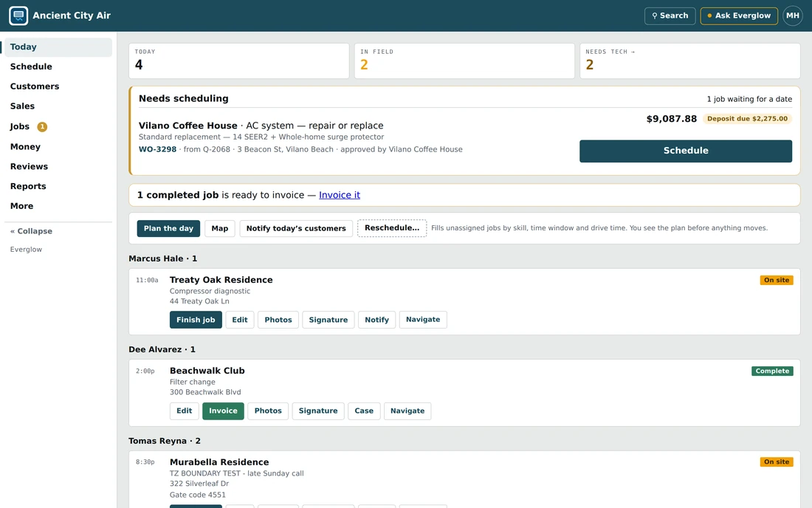
Task: Navigate to Treaty Oak Residence
Action: pos(423,320)
